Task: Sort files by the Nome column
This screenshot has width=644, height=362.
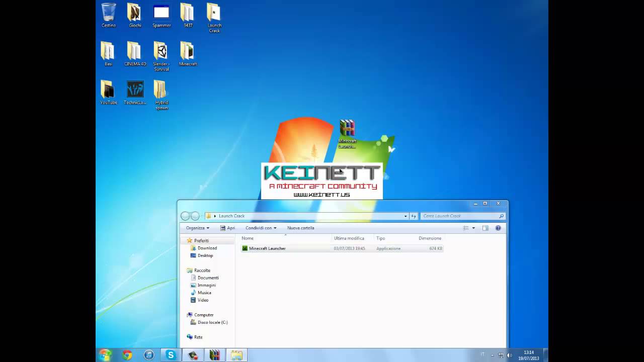Action: click(285, 238)
